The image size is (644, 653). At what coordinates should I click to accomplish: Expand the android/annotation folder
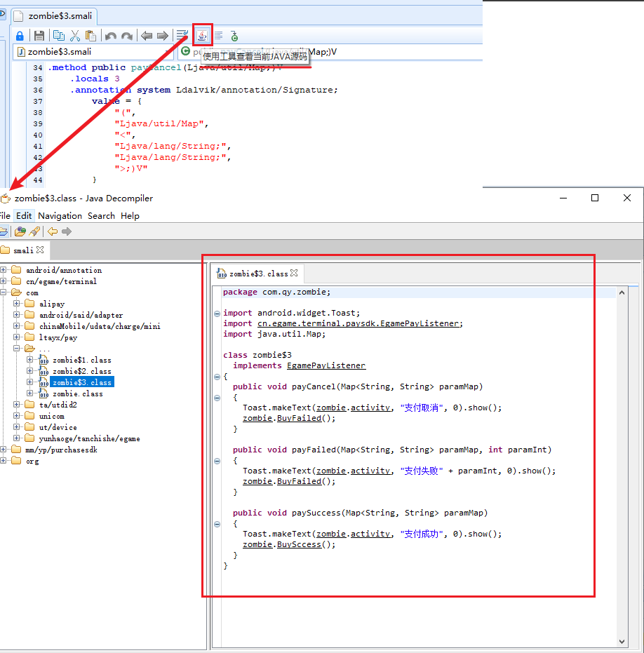click(x=4, y=270)
